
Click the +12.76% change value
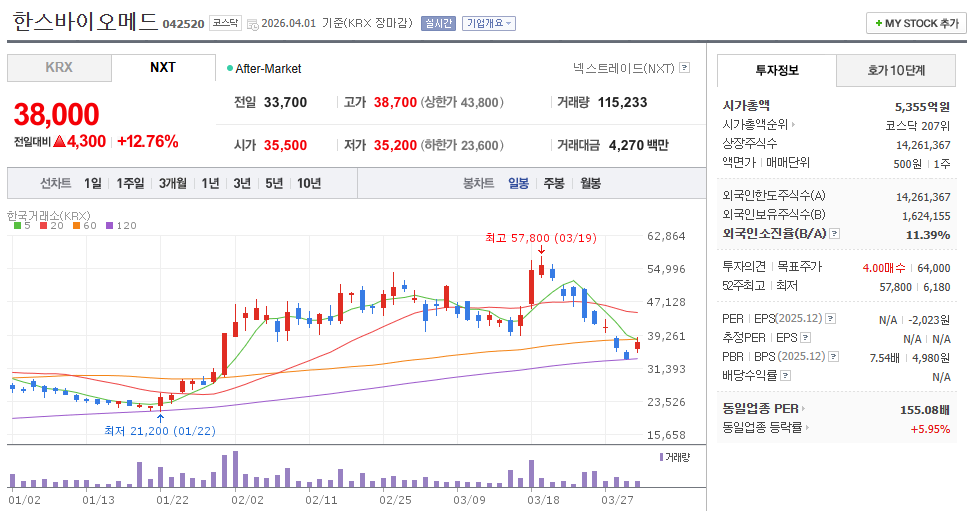point(147,141)
